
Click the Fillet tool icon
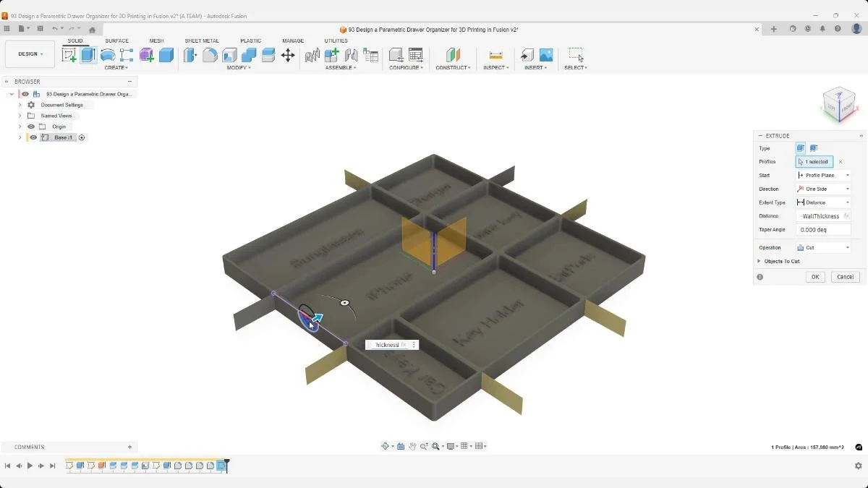pos(210,54)
